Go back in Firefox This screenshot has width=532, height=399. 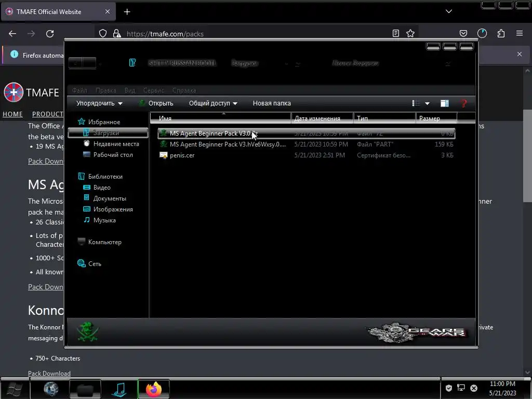point(12,34)
